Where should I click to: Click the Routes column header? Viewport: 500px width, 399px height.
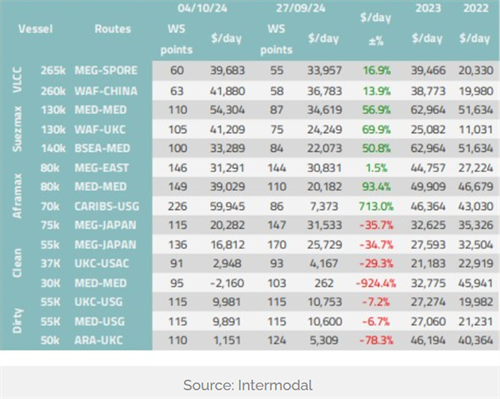[113, 29]
